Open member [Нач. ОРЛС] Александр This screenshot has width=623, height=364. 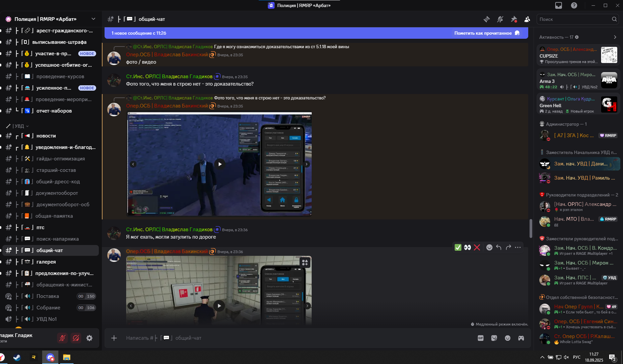point(579,206)
